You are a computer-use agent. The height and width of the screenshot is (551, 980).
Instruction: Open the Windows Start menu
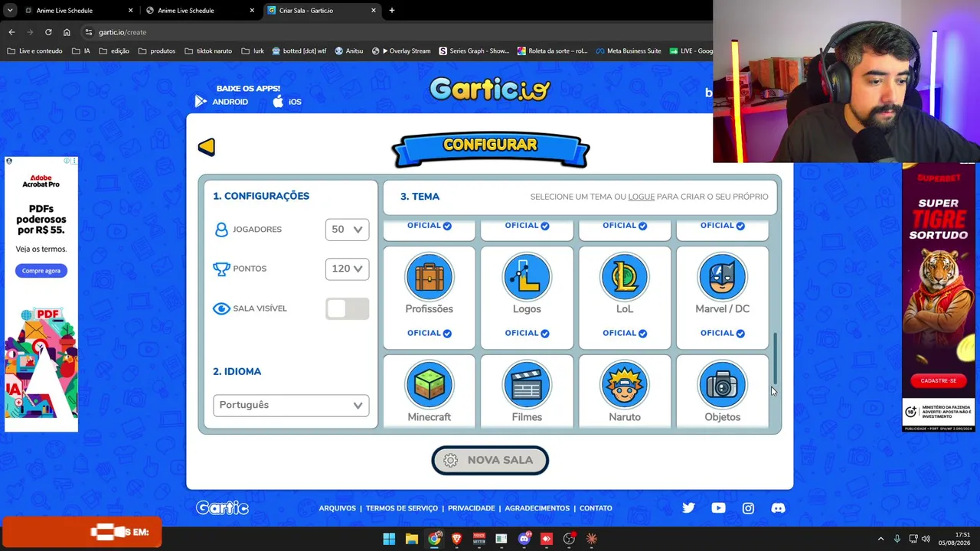pos(389,539)
